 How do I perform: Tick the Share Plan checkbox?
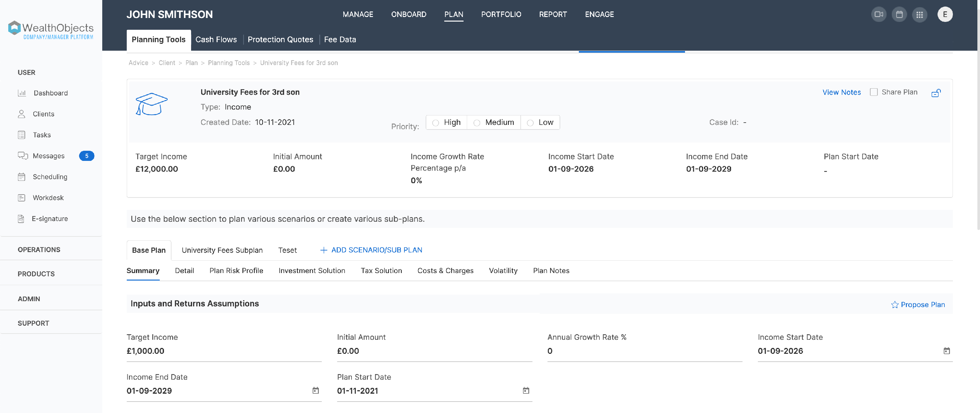click(874, 92)
